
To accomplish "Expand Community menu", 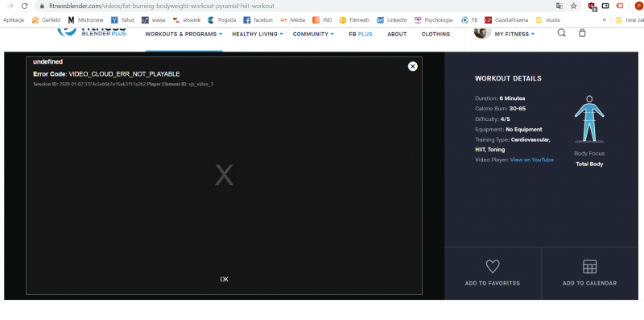I will click(x=313, y=34).
